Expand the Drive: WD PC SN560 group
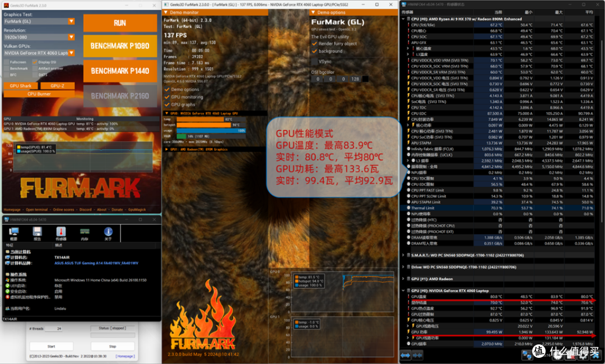Image resolution: width=605 pixels, height=364 pixels. tap(403, 267)
